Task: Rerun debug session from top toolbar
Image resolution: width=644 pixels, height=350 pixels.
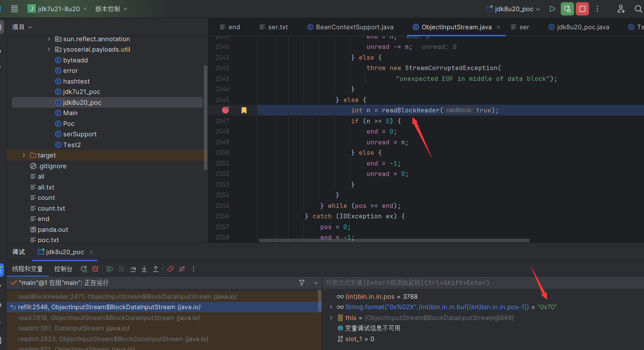Action: tap(567, 9)
